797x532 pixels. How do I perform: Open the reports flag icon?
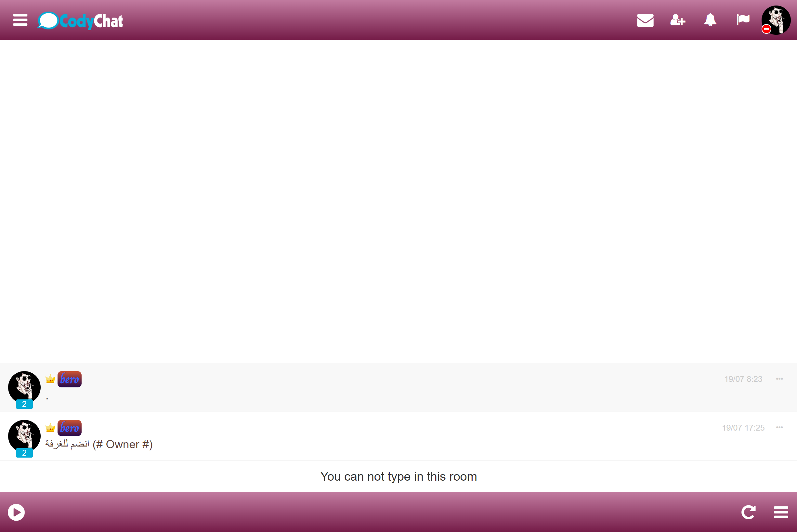[x=743, y=20]
